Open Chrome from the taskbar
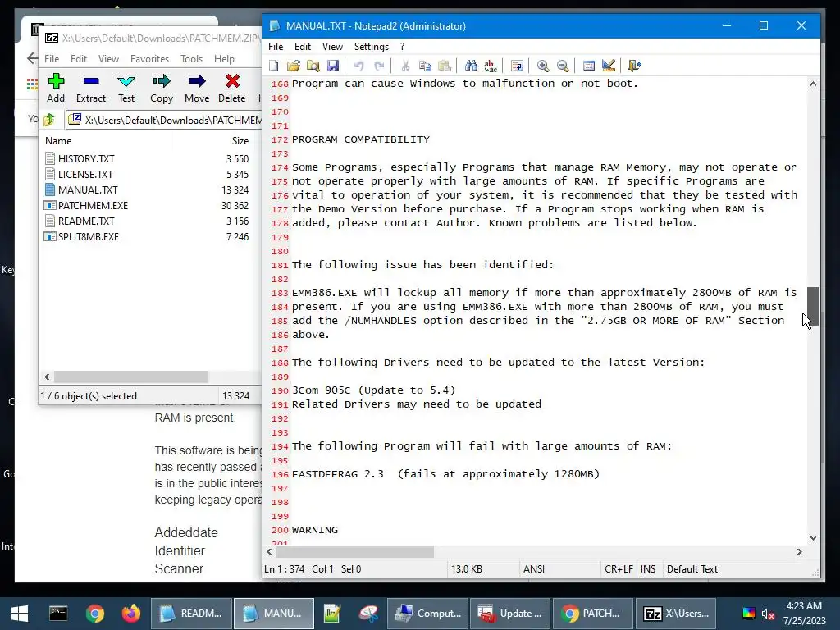 pos(95,614)
